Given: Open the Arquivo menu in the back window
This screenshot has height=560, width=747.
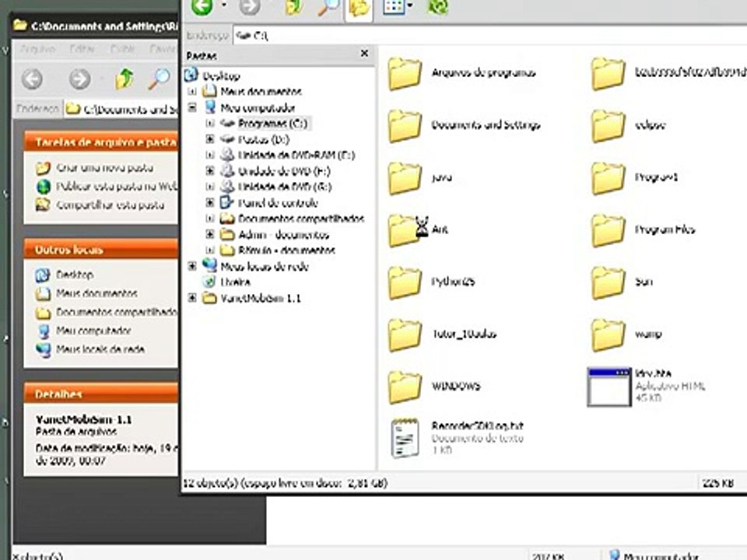Looking at the screenshot, I should coord(38,49).
